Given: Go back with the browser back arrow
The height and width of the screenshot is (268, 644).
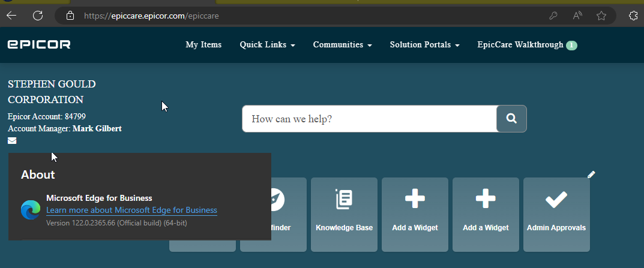Looking at the screenshot, I should point(11,16).
